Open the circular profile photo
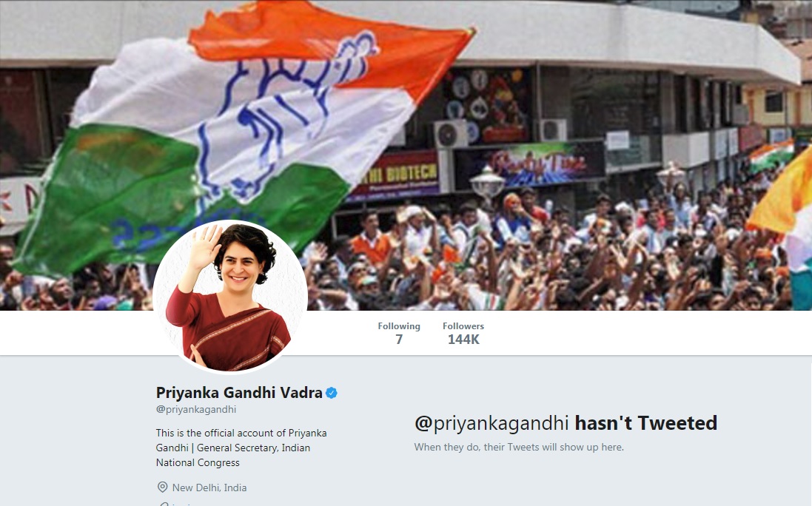812x506 pixels. point(230,297)
